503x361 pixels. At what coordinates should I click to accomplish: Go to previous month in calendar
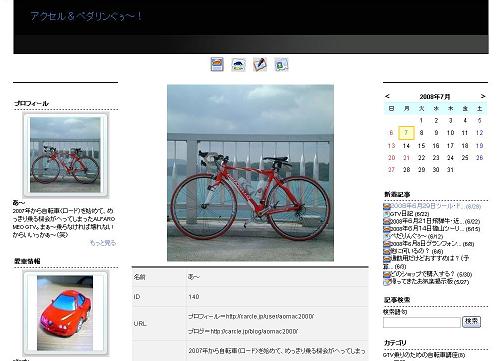tap(387, 96)
